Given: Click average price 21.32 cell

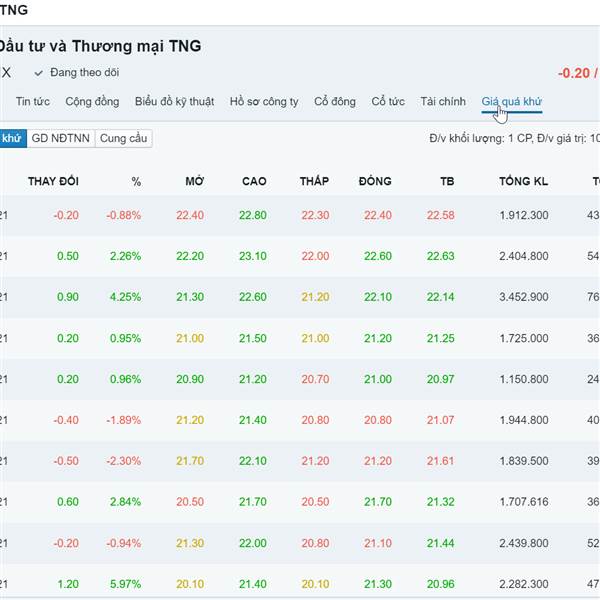Looking at the screenshot, I should pyautogui.click(x=440, y=502).
